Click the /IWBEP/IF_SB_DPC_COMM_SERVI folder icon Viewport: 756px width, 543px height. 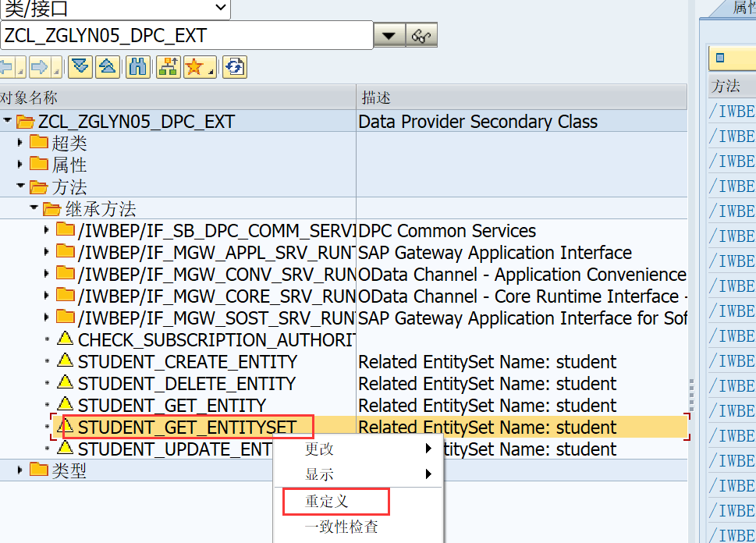pos(65,229)
